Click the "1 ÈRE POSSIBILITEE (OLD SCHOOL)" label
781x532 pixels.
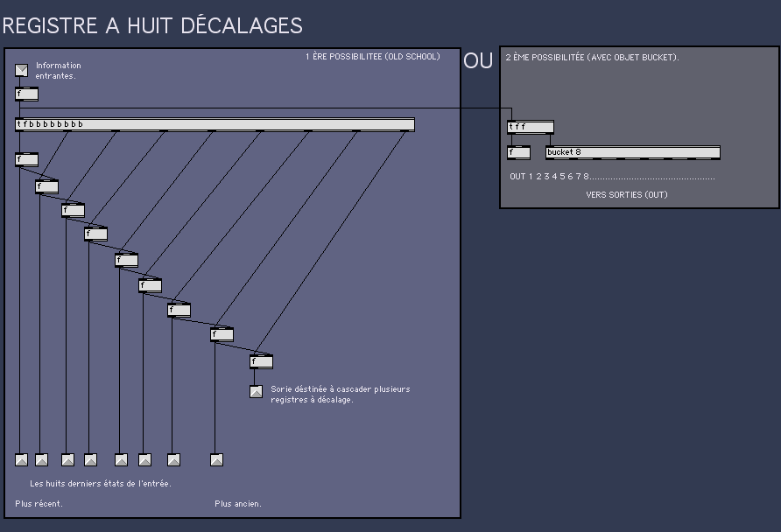pyautogui.click(x=372, y=57)
